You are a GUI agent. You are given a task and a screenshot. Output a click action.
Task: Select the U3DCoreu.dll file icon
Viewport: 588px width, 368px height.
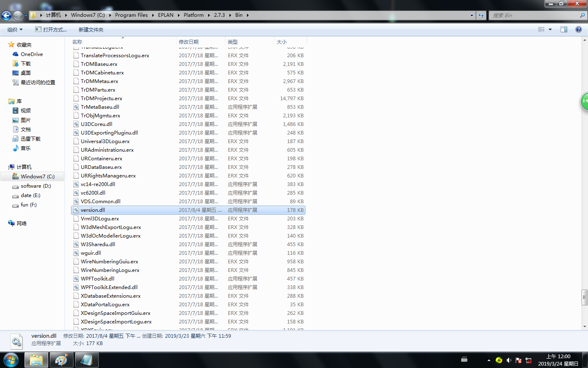(76, 124)
